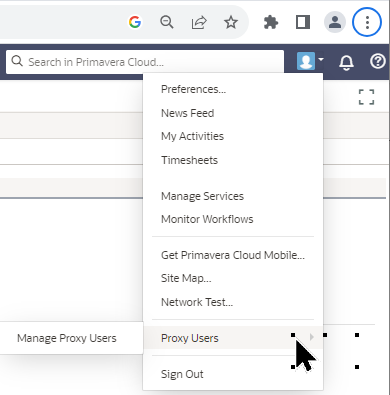This screenshot has width=390, height=395.
Task: Collapse the user avatar dropdown menu
Action: 310,61
